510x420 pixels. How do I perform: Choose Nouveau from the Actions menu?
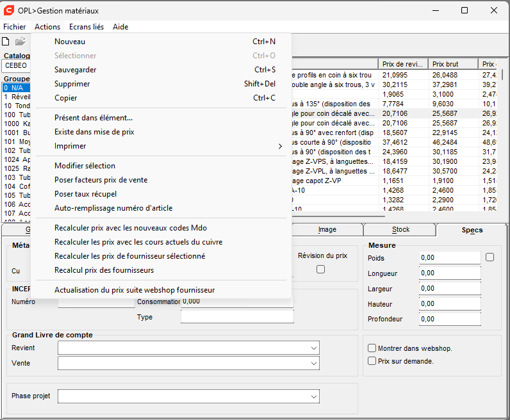click(161, 42)
